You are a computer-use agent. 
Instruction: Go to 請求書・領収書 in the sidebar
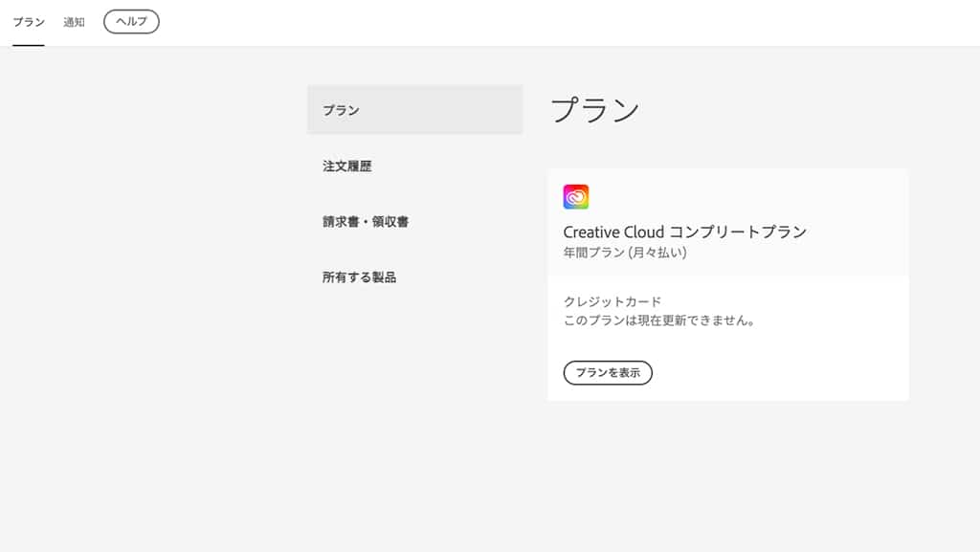tap(366, 222)
